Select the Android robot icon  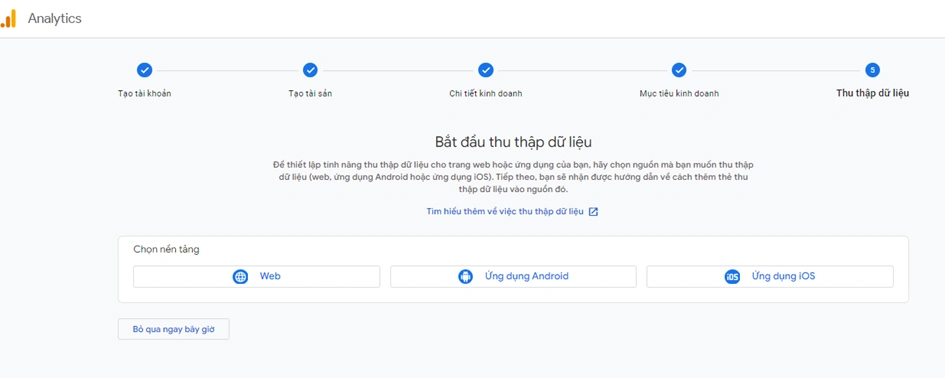pos(465,277)
